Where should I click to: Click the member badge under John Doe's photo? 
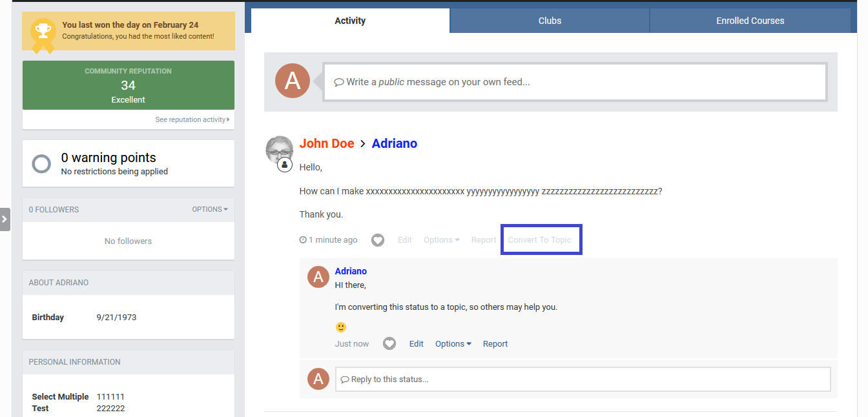tap(285, 165)
